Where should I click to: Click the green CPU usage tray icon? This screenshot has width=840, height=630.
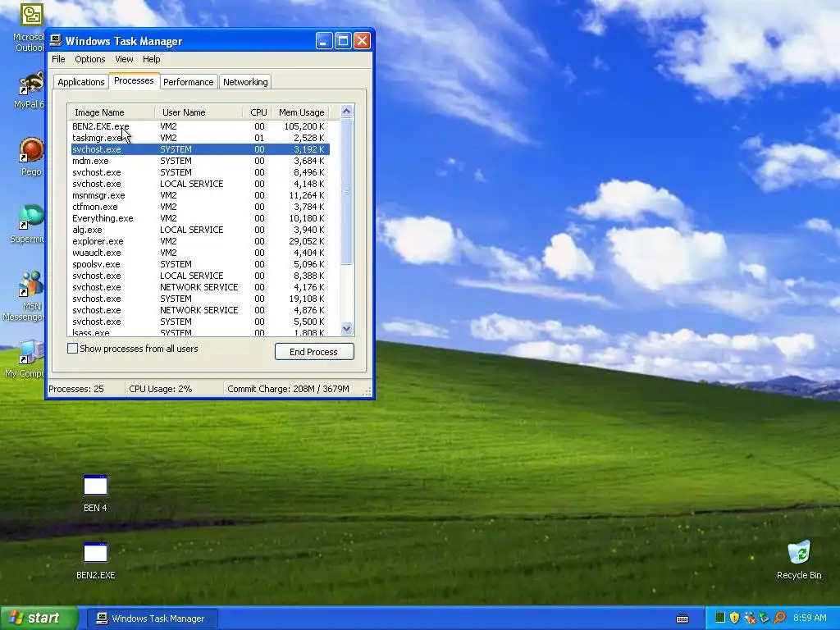pyautogui.click(x=720, y=618)
